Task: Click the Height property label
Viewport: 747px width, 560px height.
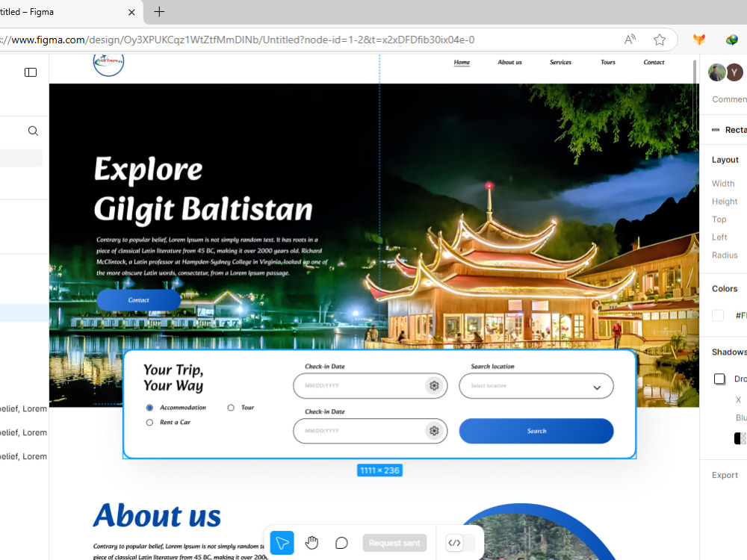Action: tap(725, 202)
